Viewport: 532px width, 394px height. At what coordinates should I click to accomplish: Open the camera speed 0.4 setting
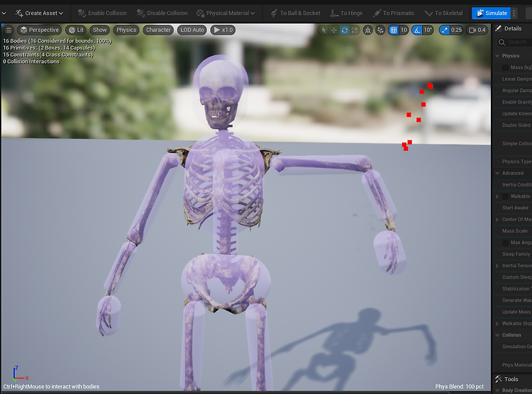(477, 30)
